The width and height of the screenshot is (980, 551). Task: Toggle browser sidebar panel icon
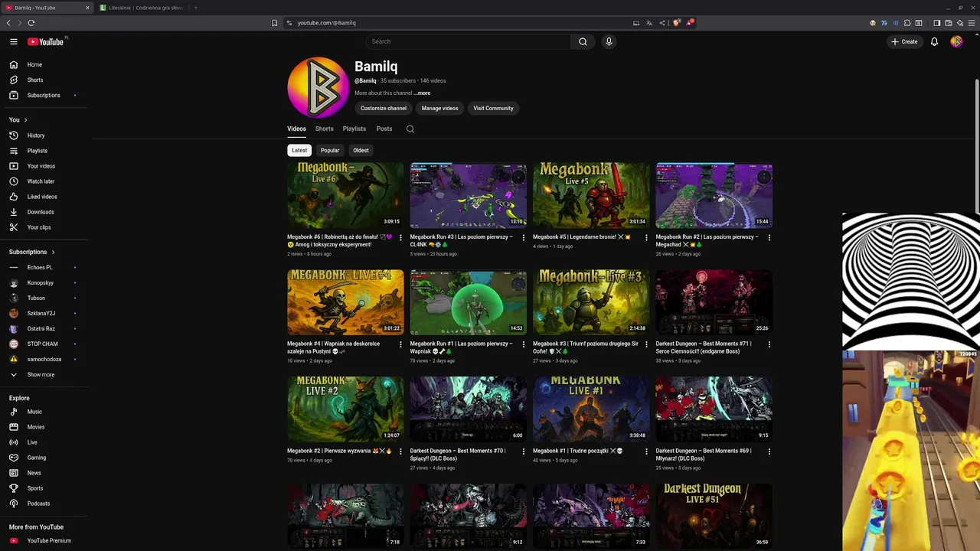(936, 23)
